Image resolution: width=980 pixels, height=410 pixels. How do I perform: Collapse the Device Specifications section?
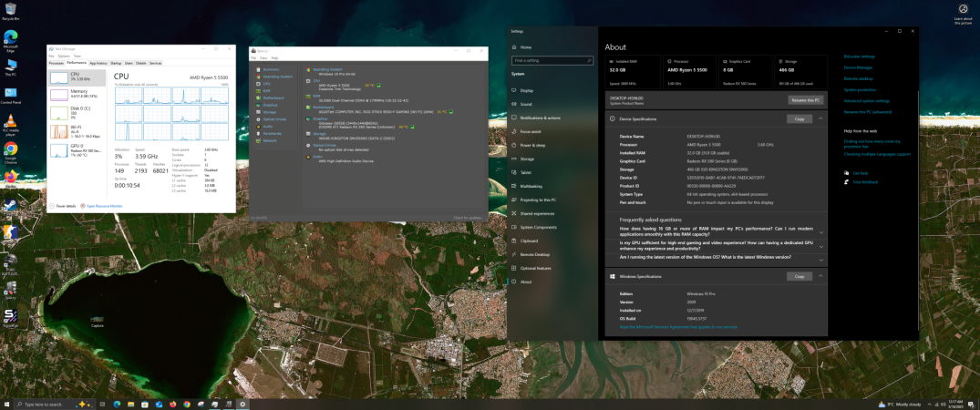pos(820,118)
